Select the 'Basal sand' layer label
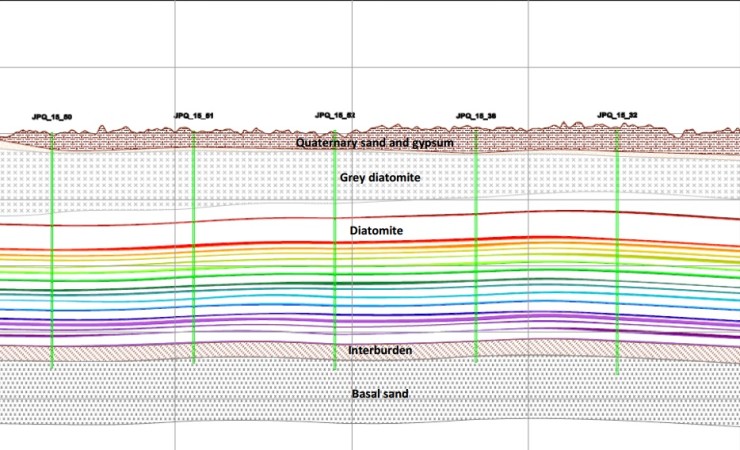 tap(379, 394)
